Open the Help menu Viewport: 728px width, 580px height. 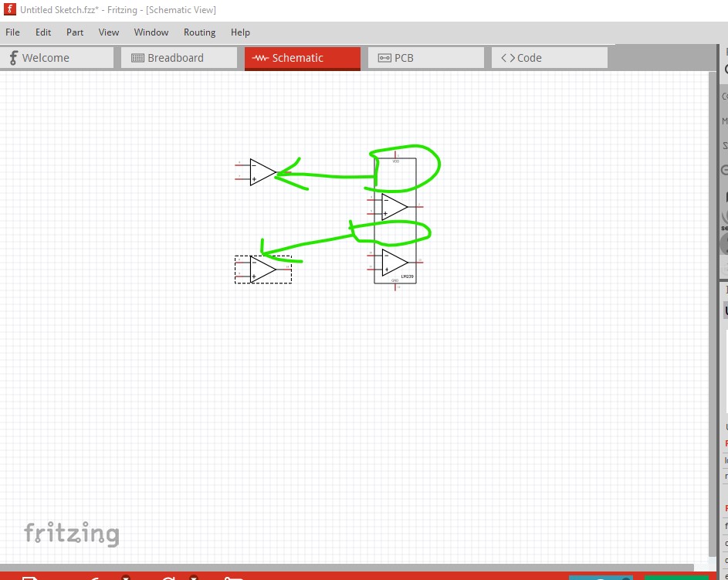[240, 32]
